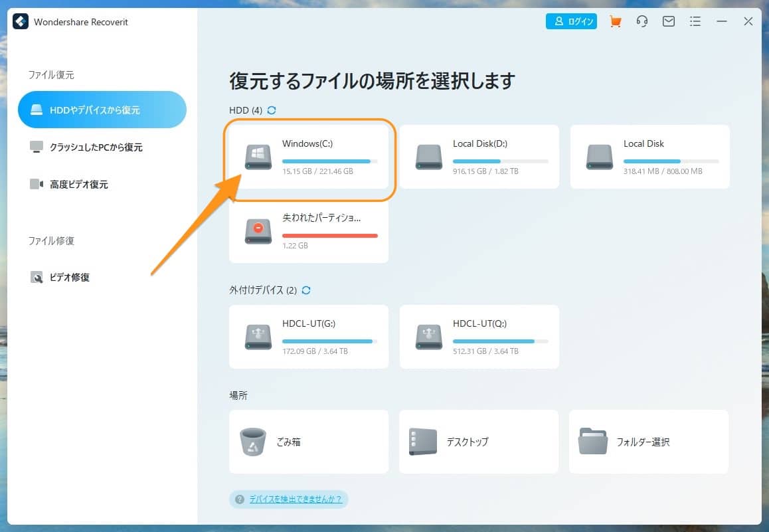Refresh the HDD list

point(272,110)
